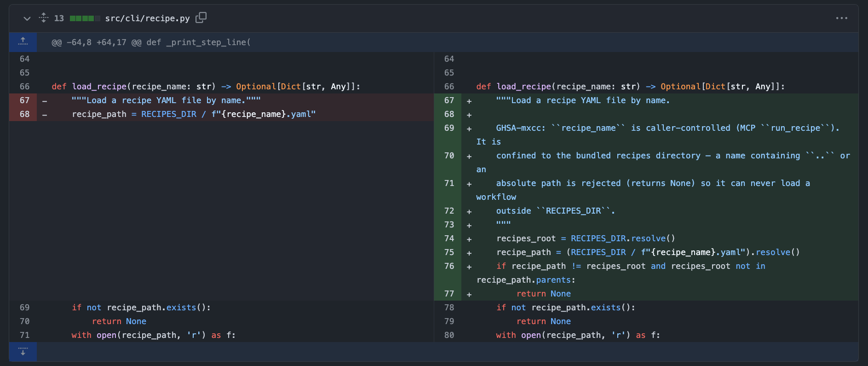
Task: Select deleted line number 68 on left
Action: tap(24, 114)
